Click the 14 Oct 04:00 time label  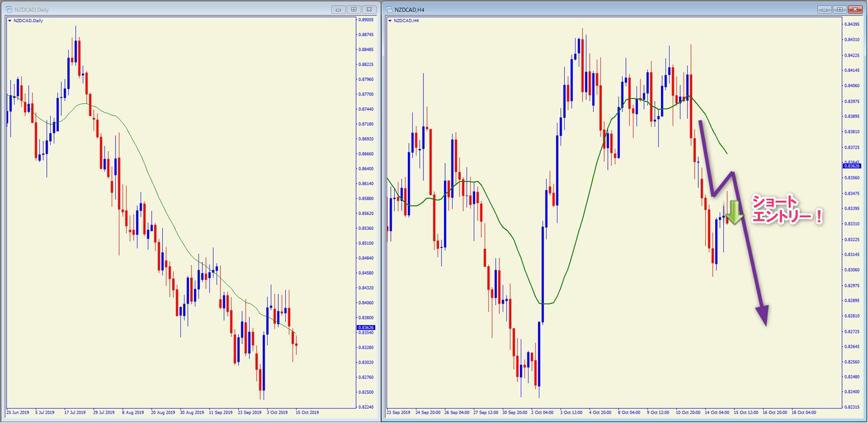(717, 412)
